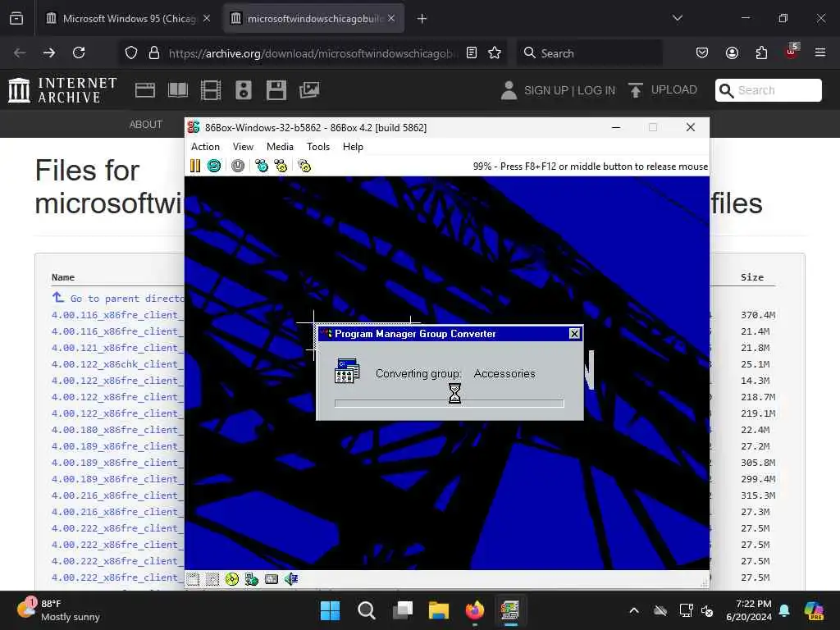Screen dimensions: 840x630
Task: Click the 315.3M size value
Action: (757, 495)
